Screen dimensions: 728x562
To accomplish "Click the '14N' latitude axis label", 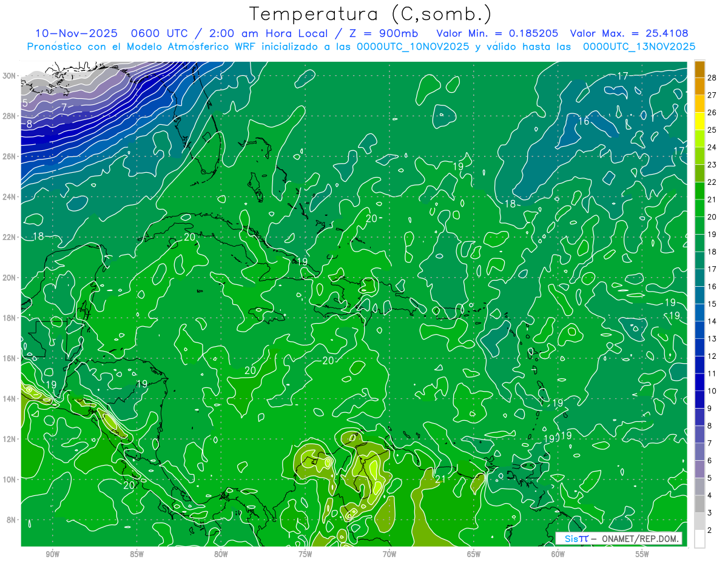I will [x=10, y=399].
